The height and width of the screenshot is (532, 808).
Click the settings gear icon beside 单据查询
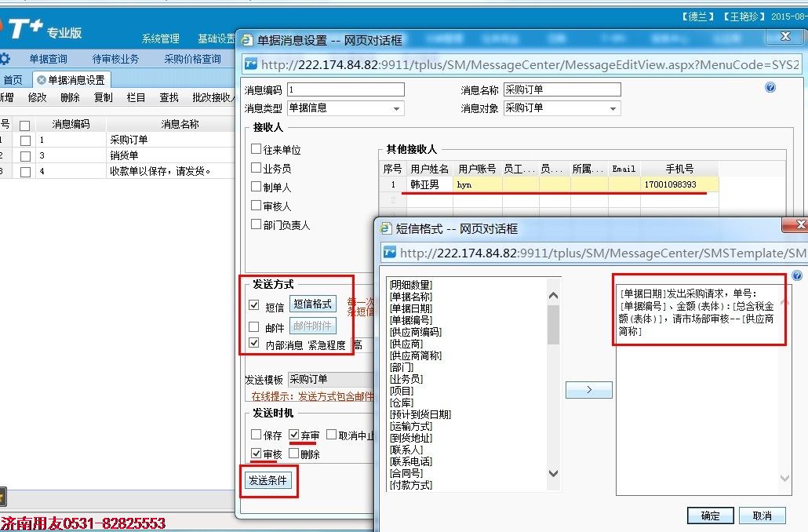coord(5,58)
